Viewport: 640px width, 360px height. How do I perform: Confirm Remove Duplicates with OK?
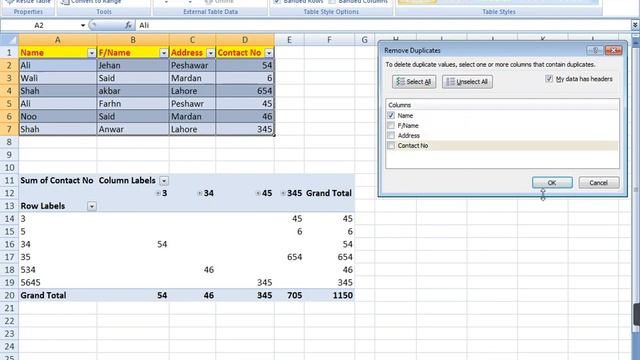click(x=552, y=182)
